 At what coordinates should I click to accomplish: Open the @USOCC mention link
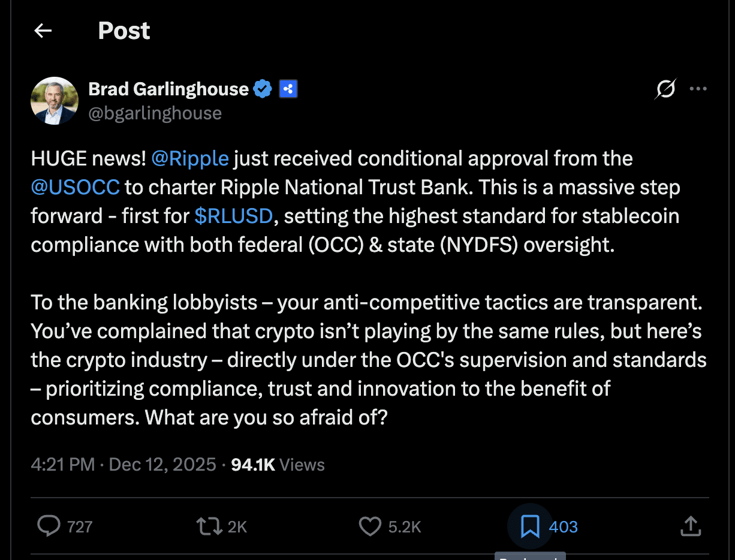tap(76, 188)
